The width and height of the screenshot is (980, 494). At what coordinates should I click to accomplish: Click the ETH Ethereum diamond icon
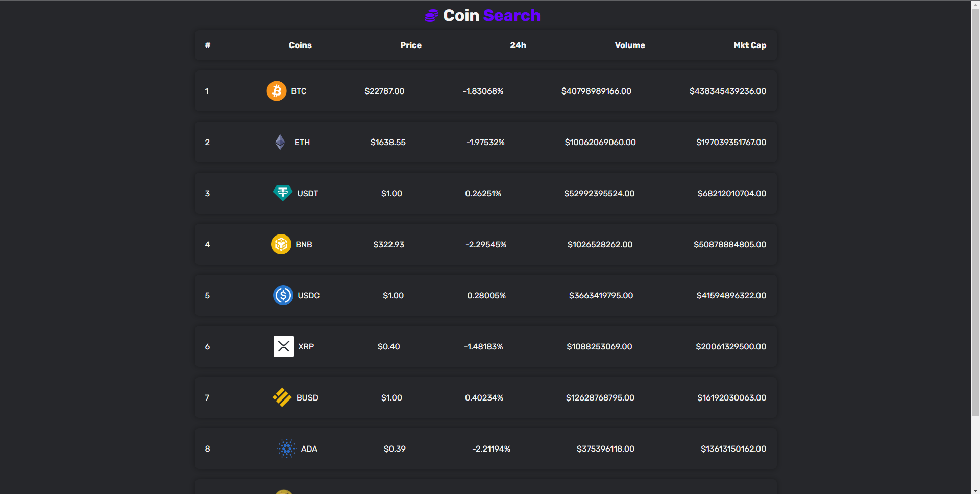(x=280, y=142)
